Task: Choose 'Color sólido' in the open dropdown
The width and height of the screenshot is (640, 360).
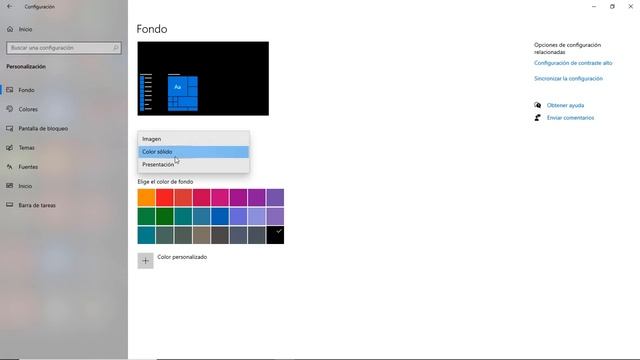Action: pos(193,152)
